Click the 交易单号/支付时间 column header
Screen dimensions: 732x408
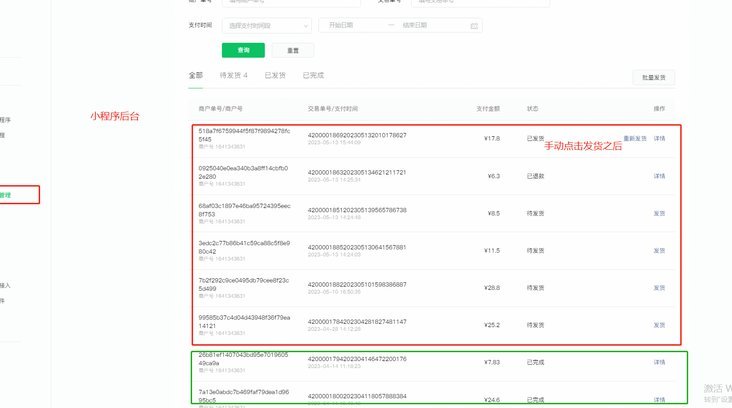click(x=332, y=109)
